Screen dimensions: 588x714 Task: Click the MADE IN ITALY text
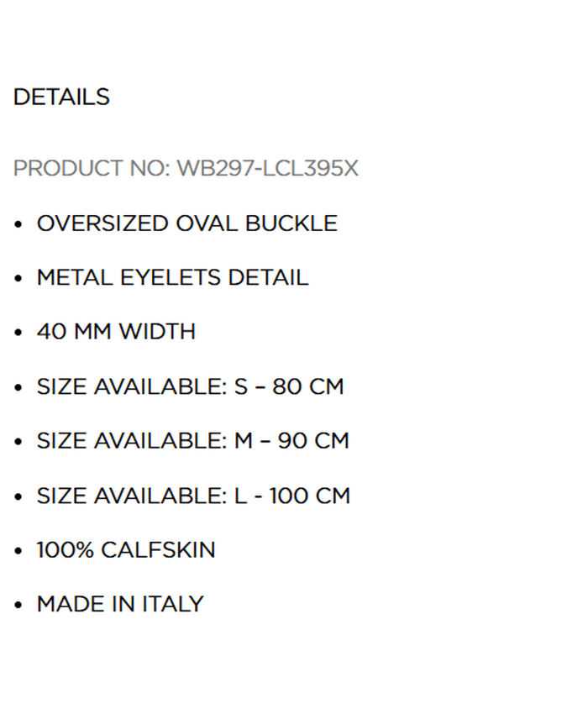click(x=120, y=604)
